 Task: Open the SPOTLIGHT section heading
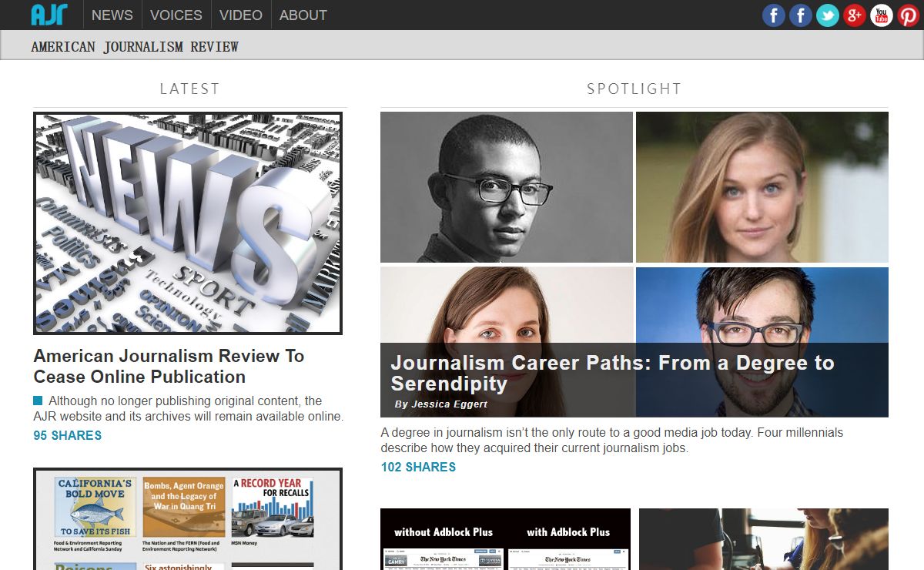click(634, 89)
